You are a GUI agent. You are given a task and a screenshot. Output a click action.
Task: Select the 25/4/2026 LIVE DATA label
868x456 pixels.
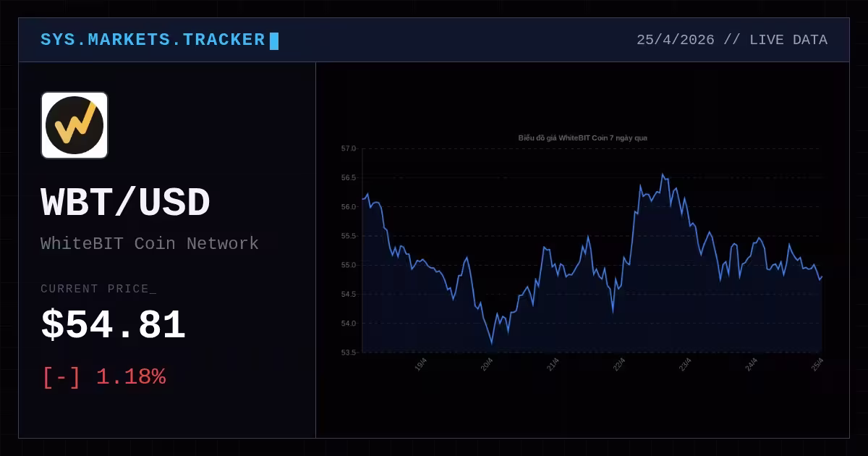pyautogui.click(x=732, y=40)
